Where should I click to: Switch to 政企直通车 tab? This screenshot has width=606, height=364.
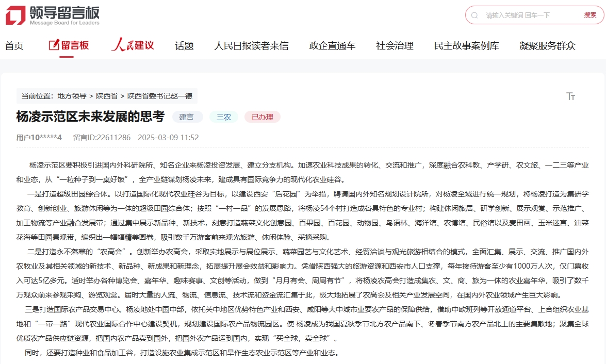332,45
